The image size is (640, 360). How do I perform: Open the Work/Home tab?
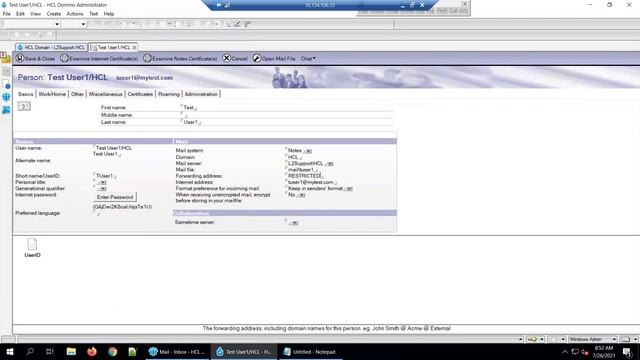[x=52, y=94]
